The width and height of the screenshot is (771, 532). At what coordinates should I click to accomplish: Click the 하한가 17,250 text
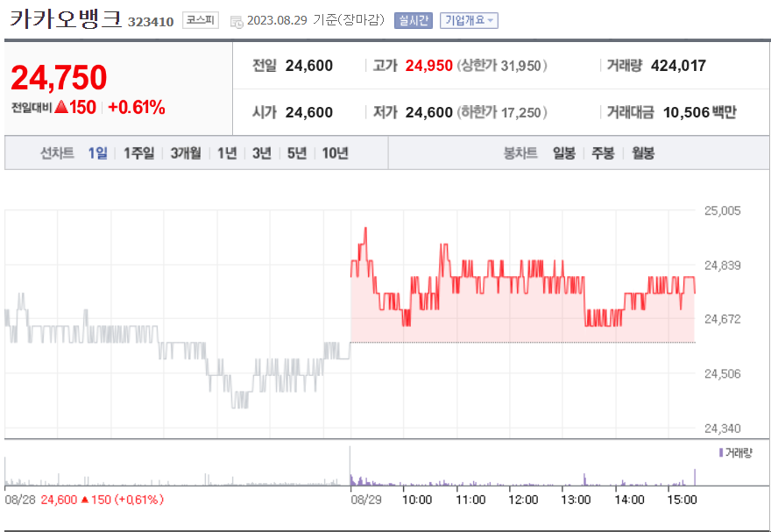pos(502,112)
